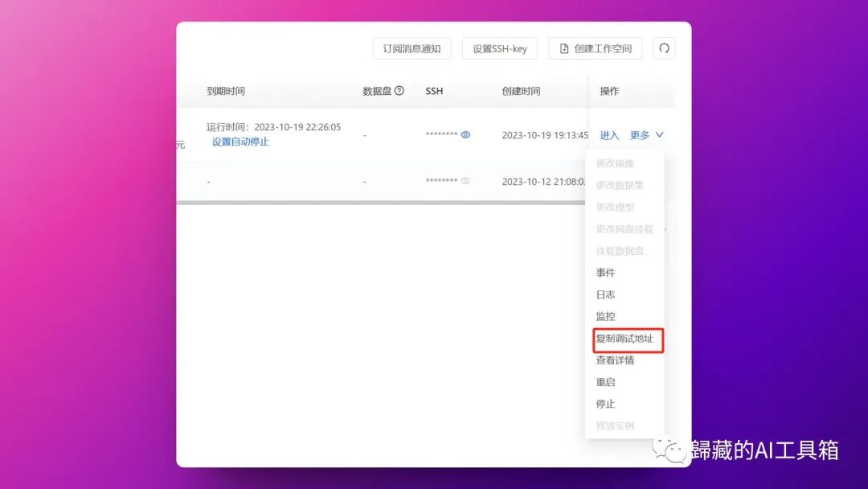Click the refresh icon button
The width and height of the screenshot is (868, 489).
pos(665,49)
